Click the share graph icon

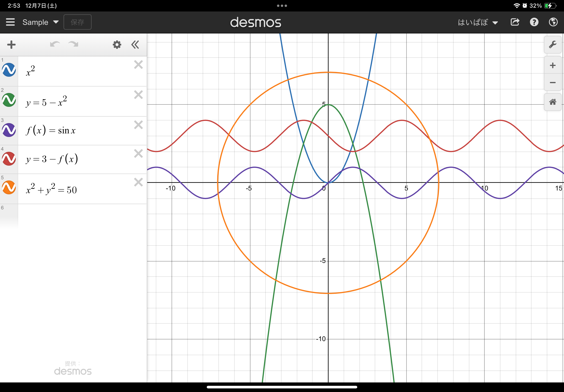pos(515,22)
